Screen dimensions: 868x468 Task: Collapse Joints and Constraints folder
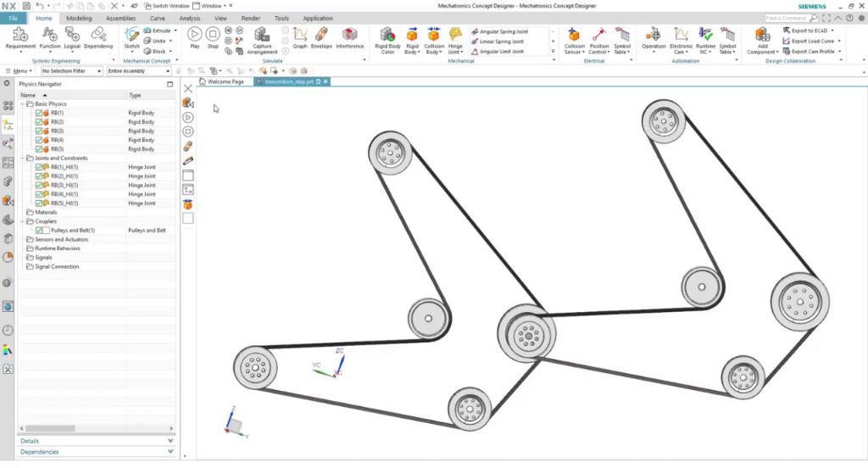pyautogui.click(x=23, y=159)
